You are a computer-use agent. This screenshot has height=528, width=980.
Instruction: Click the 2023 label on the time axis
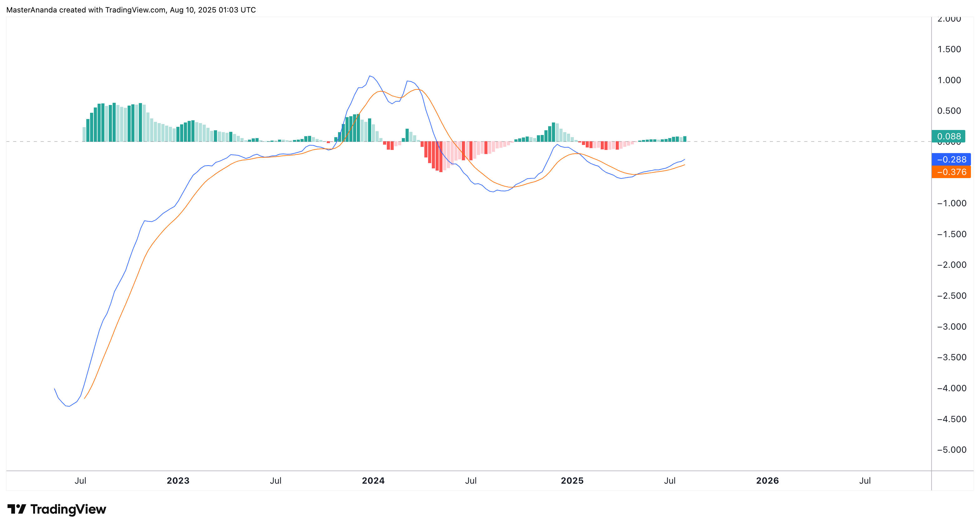tap(178, 481)
